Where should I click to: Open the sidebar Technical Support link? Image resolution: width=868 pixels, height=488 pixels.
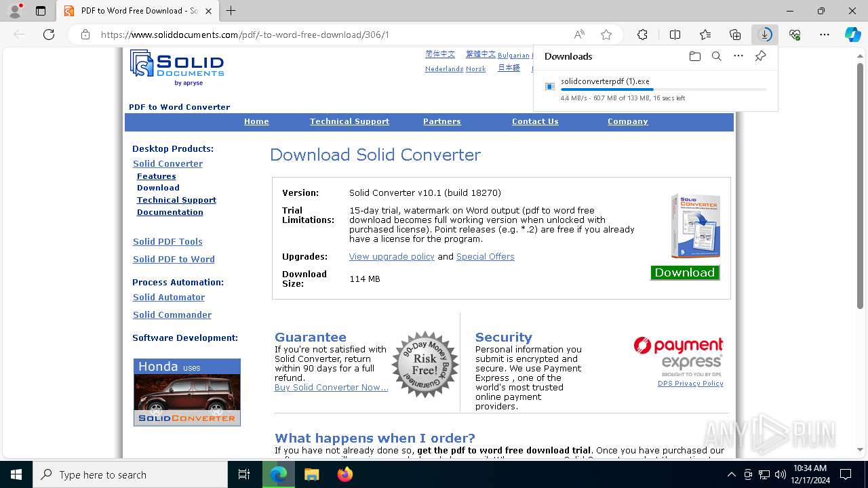click(x=176, y=200)
